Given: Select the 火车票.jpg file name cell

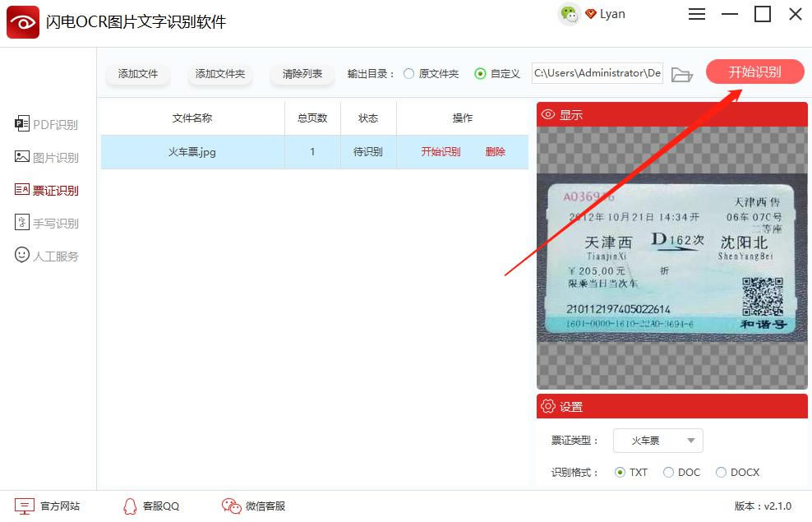Looking at the screenshot, I should click(x=192, y=152).
